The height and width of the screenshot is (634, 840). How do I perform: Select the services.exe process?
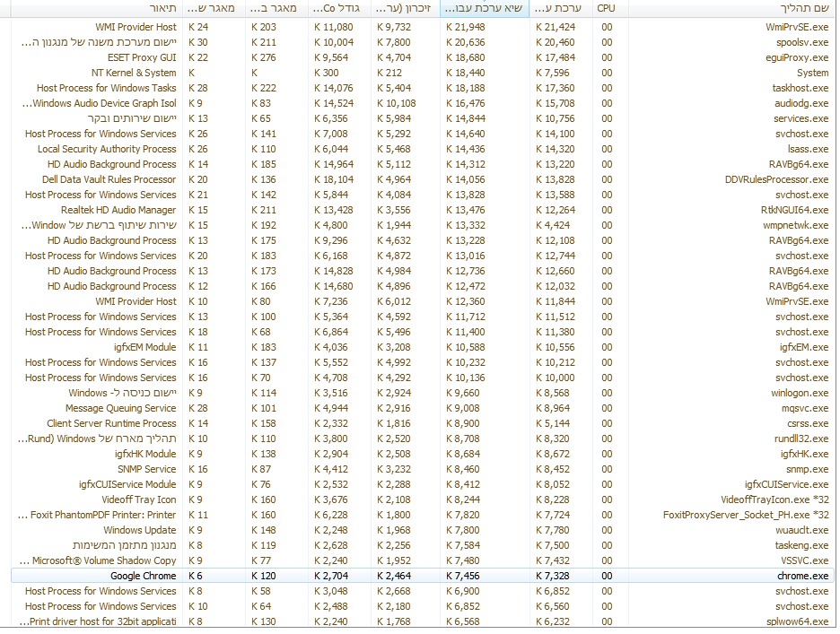pyautogui.click(x=801, y=118)
